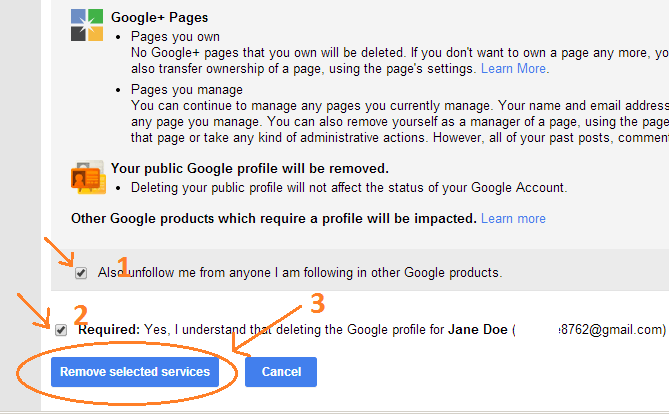Click the orange number 2 annotation
Image resolution: width=669 pixels, height=414 pixels.
click(81, 315)
